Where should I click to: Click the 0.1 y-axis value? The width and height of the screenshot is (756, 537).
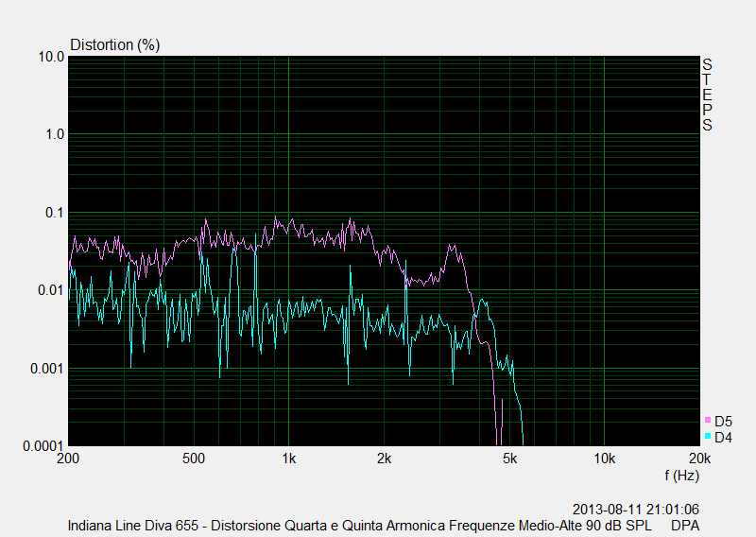click(x=55, y=213)
